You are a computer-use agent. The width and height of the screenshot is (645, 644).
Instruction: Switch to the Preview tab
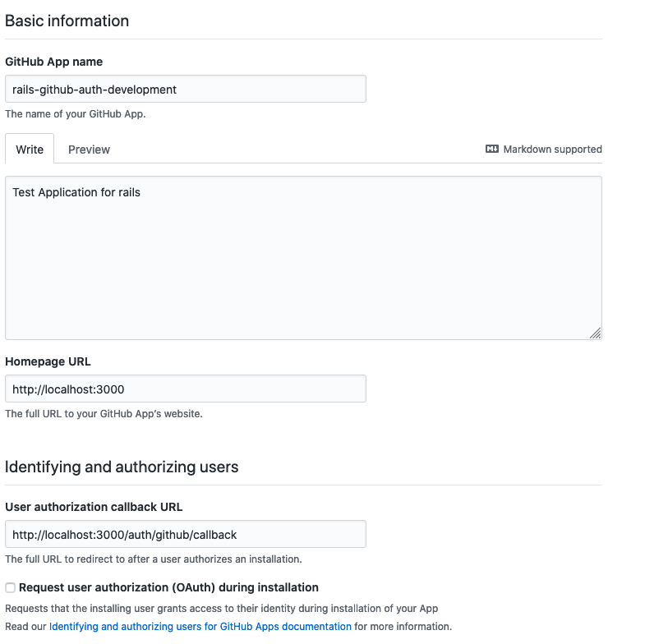[89, 149]
